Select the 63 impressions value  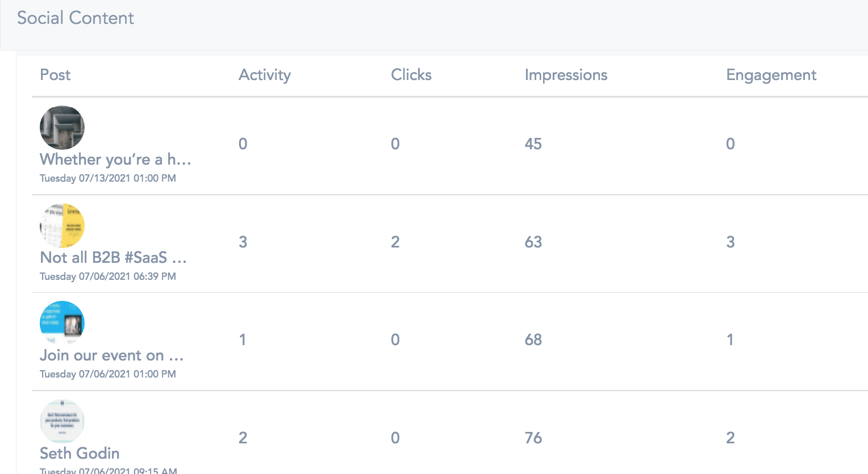pyautogui.click(x=533, y=242)
